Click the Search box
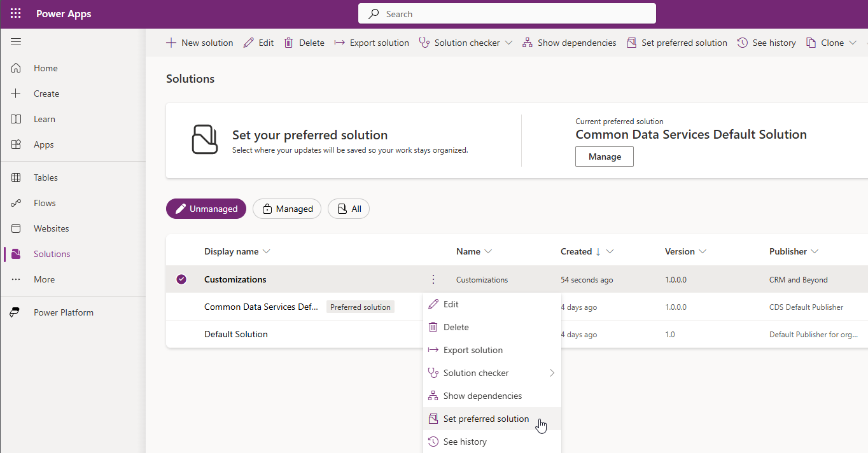Viewport: 868px width, 453px height. [507, 13]
